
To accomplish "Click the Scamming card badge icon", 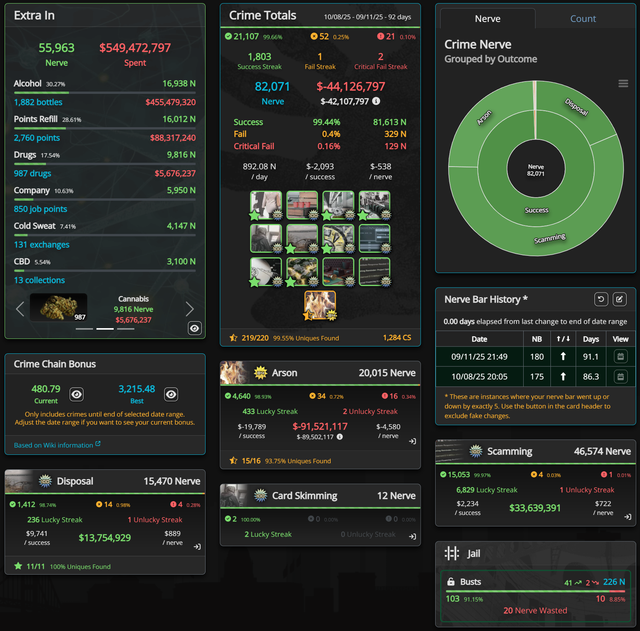I will pyautogui.click(x=476, y=451).
